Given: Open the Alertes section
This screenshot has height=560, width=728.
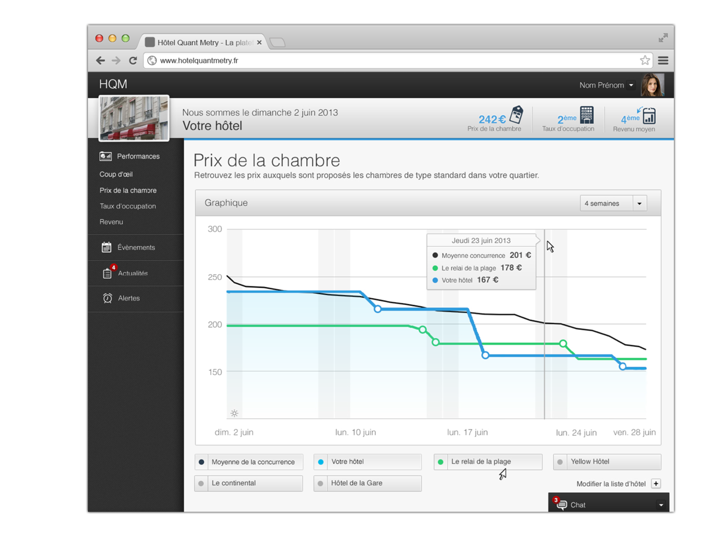Looking at the screenshot, I should tap(136, 298).
